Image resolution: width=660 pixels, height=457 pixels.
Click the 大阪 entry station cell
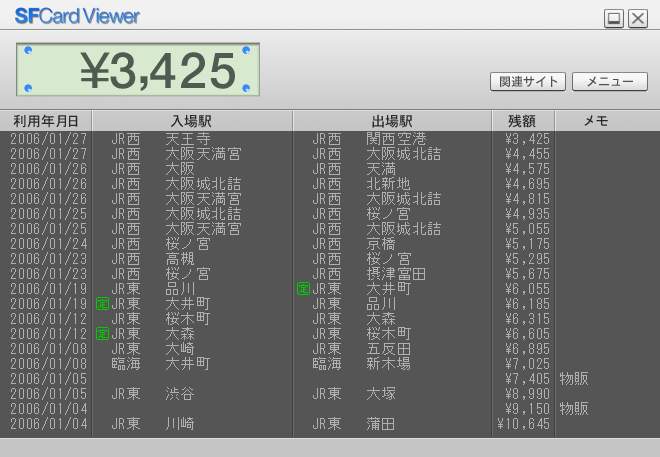click(x=180, y=169)
